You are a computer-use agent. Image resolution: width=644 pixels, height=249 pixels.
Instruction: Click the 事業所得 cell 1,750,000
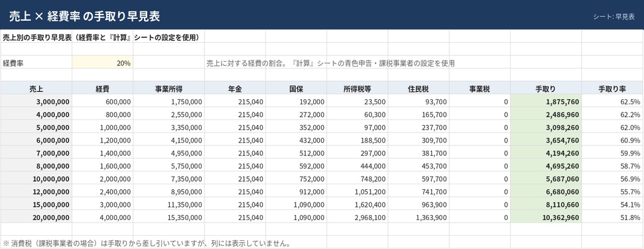tap(169, 101)
